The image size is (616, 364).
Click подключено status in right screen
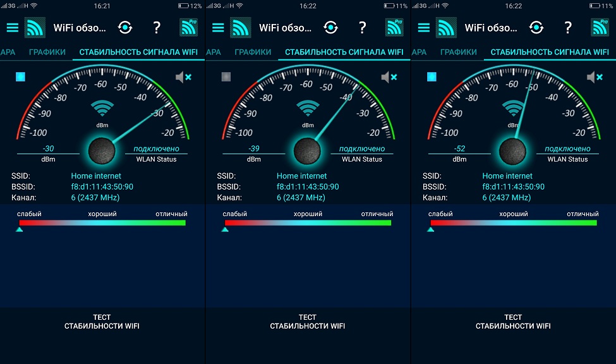(x=568, y=149)
